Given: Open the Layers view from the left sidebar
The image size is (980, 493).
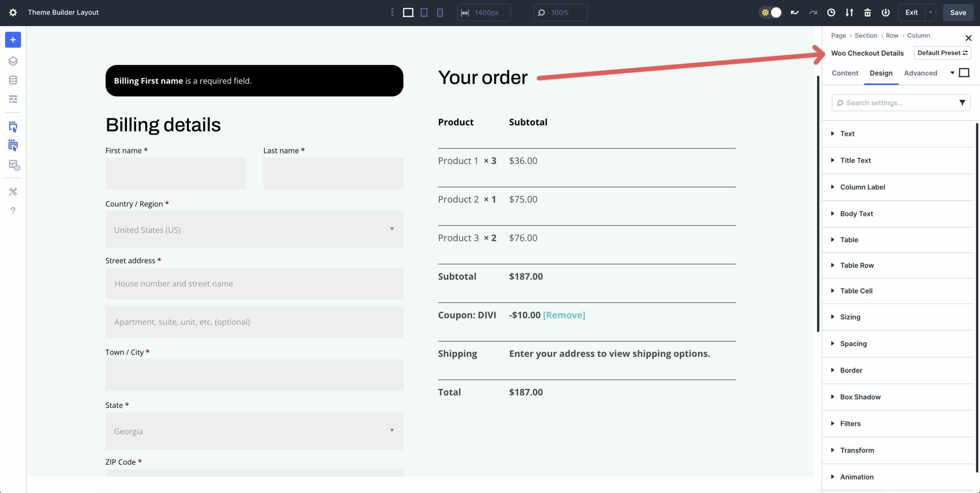Looking at the screenshot, I should [13, 61].
